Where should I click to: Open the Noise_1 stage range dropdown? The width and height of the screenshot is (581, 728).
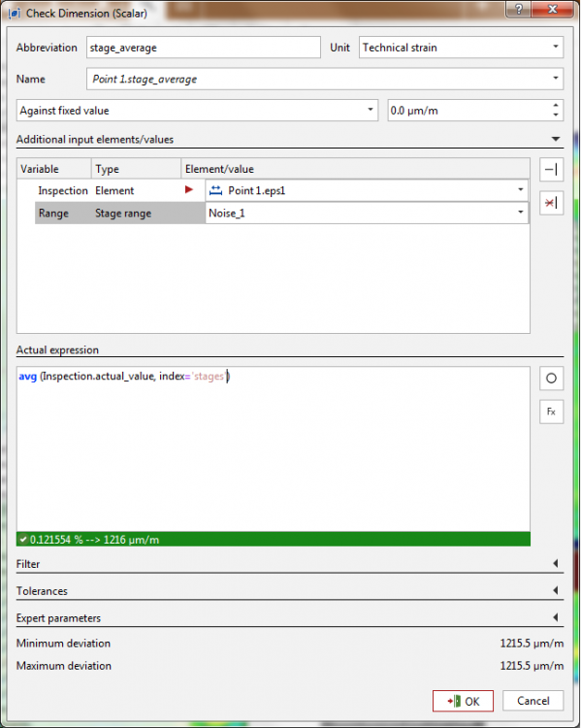tap(367, 214)
